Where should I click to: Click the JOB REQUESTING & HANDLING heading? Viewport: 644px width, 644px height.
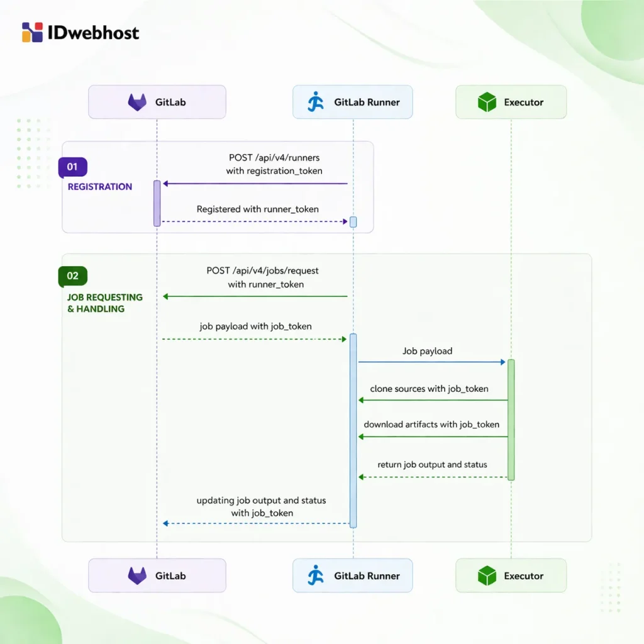pyautogui.click(x=105, y=303)
